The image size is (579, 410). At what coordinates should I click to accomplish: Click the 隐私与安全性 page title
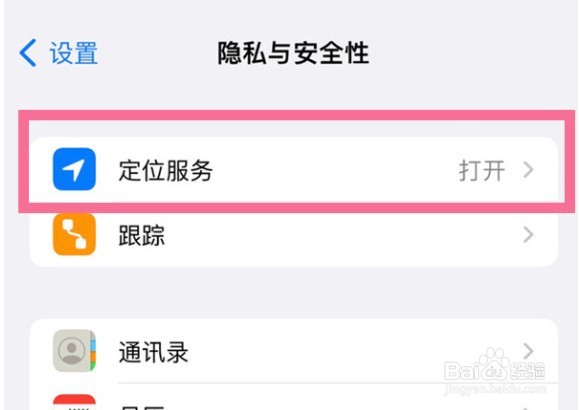(293, 53)
